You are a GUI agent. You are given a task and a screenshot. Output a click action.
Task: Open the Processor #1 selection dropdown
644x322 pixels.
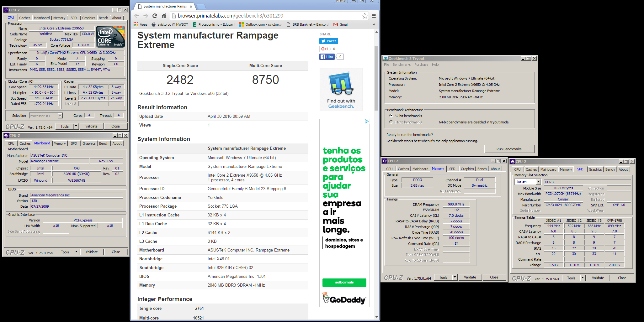click(60, 116)
